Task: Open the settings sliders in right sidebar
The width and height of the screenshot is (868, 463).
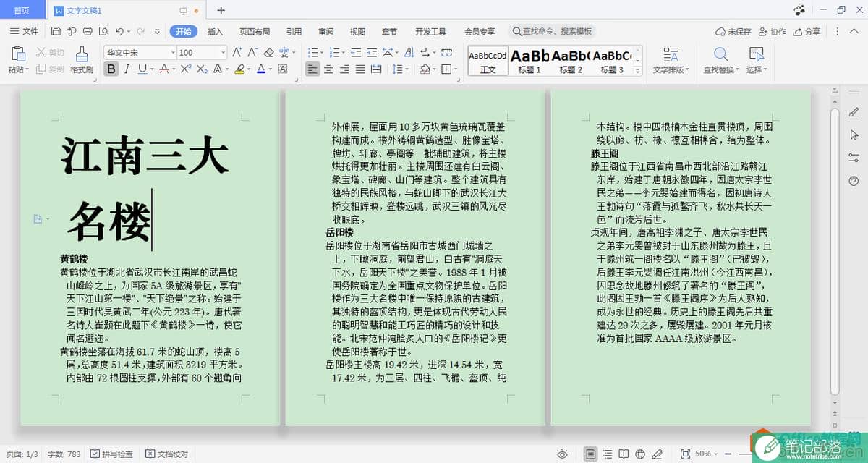Action: [854, 158]
